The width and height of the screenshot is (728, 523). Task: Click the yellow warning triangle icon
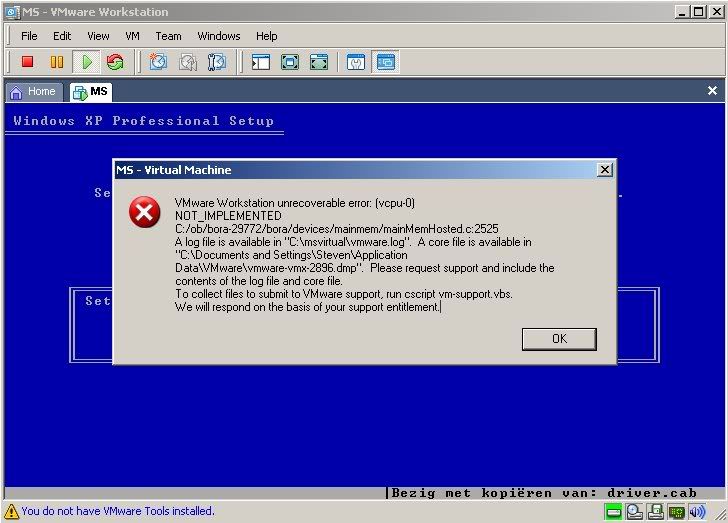tap(11, 512)
